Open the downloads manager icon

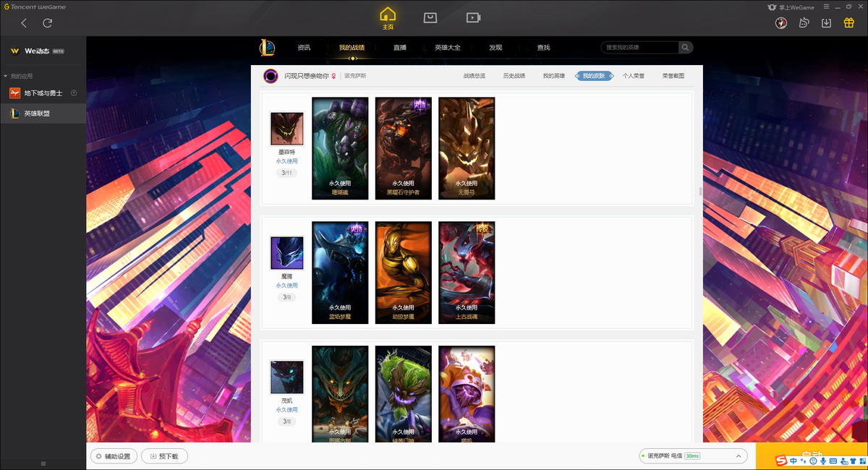pos(826,22)
